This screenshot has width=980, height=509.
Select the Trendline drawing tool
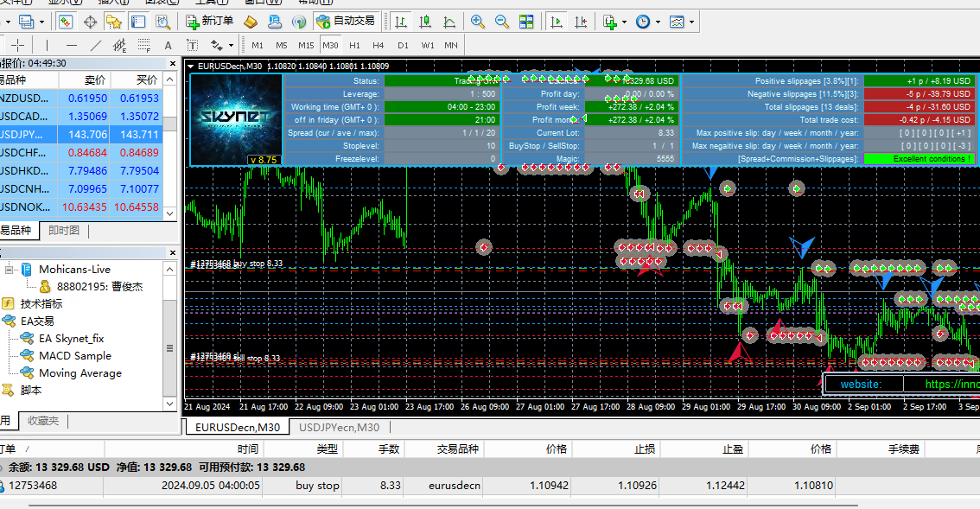coord(96,45)
